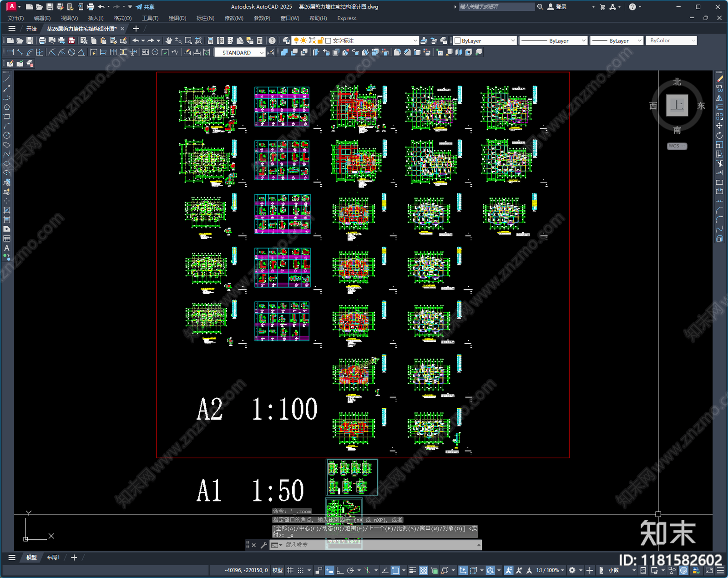Viewport: 728px width, 578px height.
Task: Select the Multiline Text A tool
Action: (7, 248)
